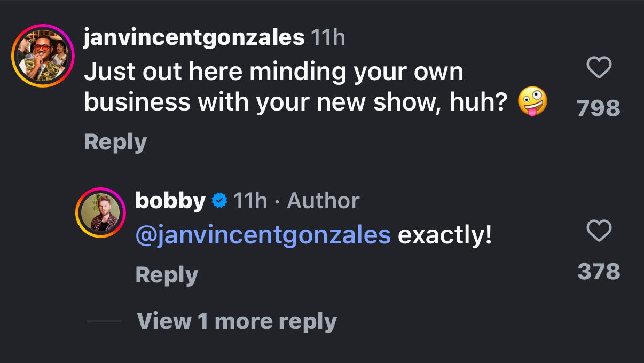This screenshot has height=363, width=644.
Task: Click the 11h timestamp next to bobby
Action: click(250, 201)
